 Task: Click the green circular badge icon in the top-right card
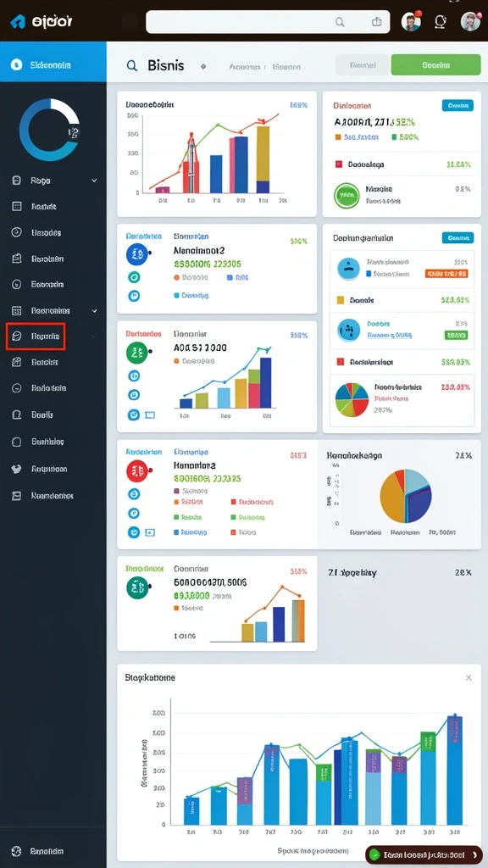pos(347,196)
